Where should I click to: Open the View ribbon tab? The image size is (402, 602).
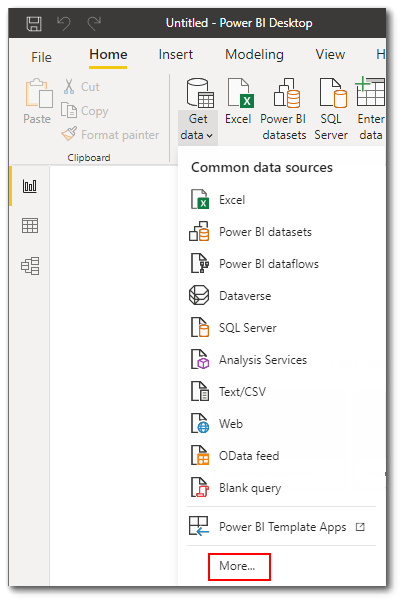click(x=330, y=55)
